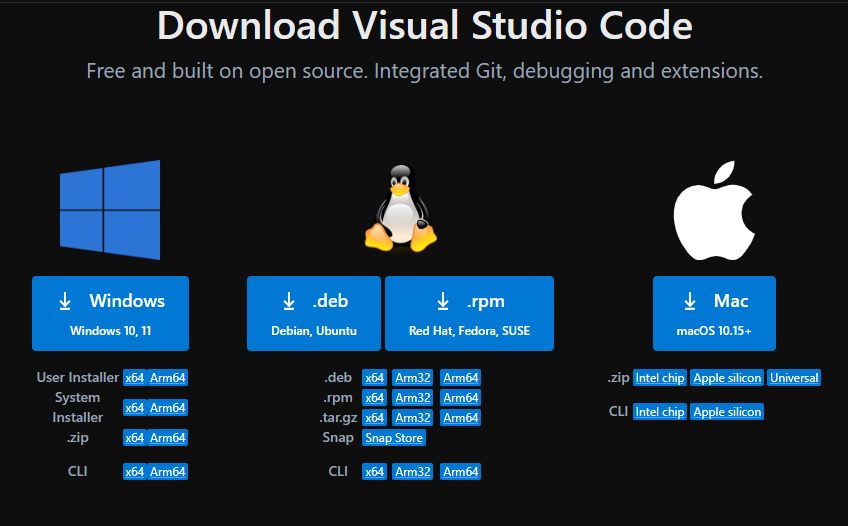This screenshot has height=526, width=848.
Task: Download the .rpm Red Hat, Fedora, SUSE package
Action: (469, 314)
